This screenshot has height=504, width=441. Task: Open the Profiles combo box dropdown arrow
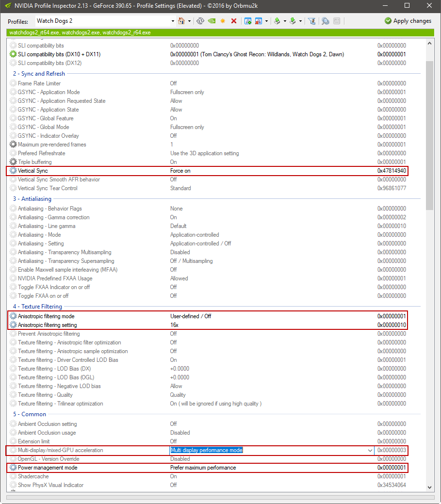173,21
